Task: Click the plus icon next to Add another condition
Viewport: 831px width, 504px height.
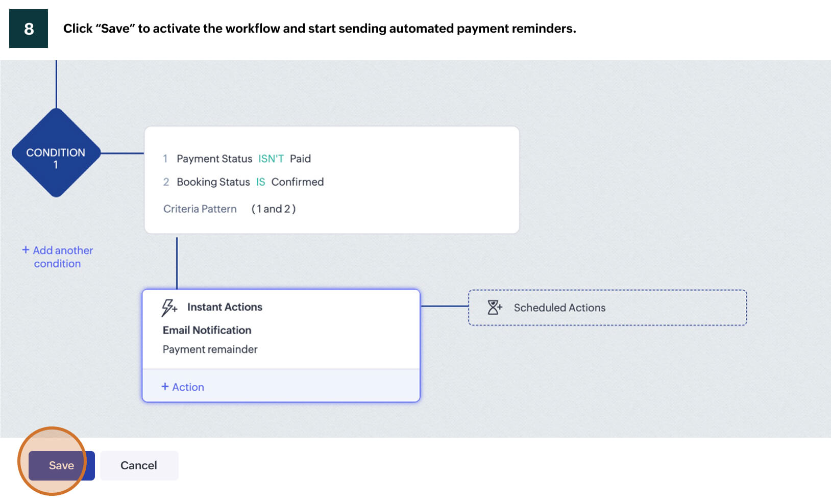Action: [26, 250]
